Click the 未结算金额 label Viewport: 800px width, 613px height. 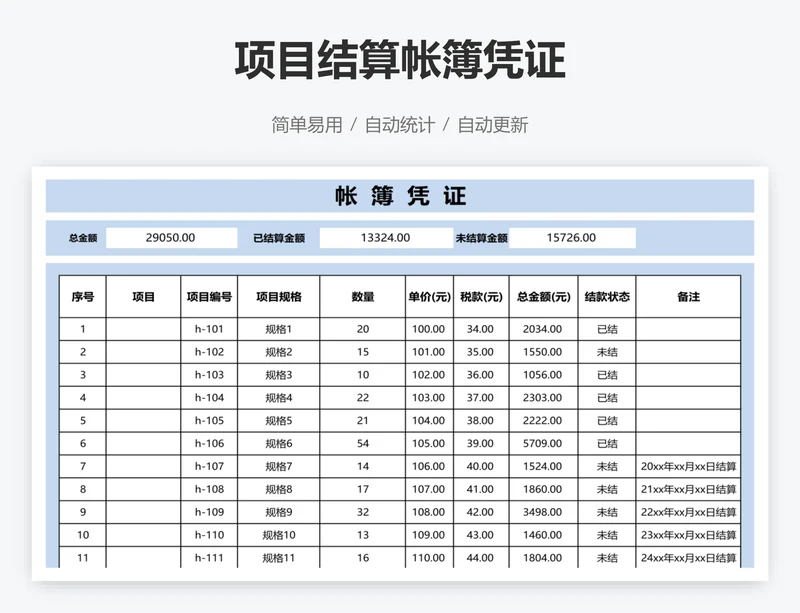pos(482,238)
